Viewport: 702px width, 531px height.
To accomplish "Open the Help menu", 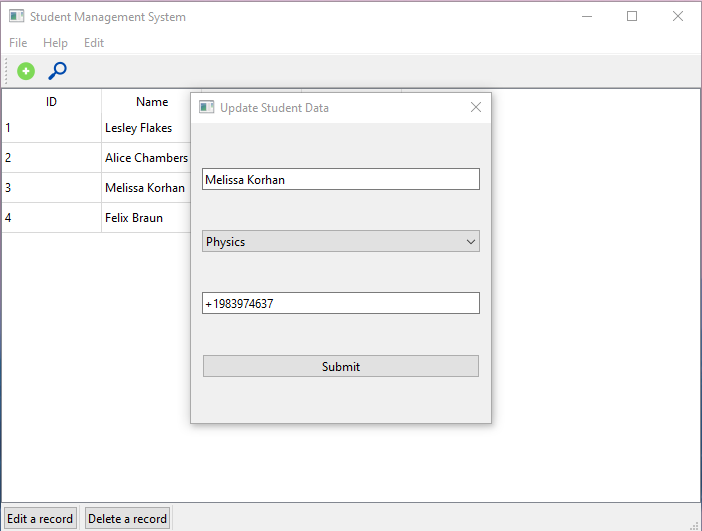I will (56, 43).
